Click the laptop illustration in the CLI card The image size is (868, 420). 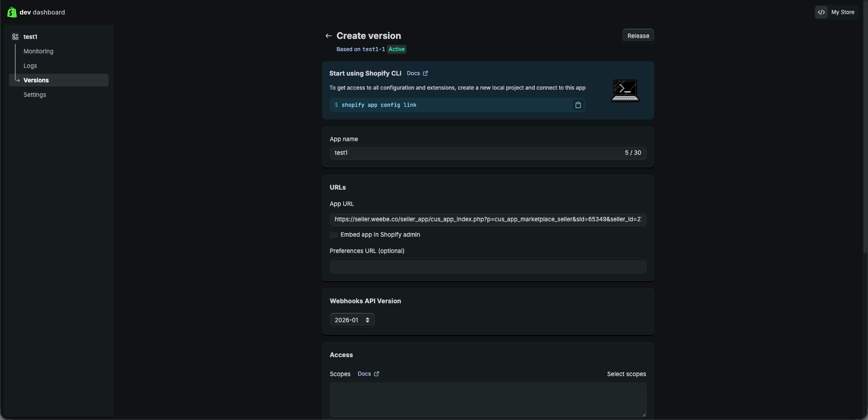pos(625,91)
